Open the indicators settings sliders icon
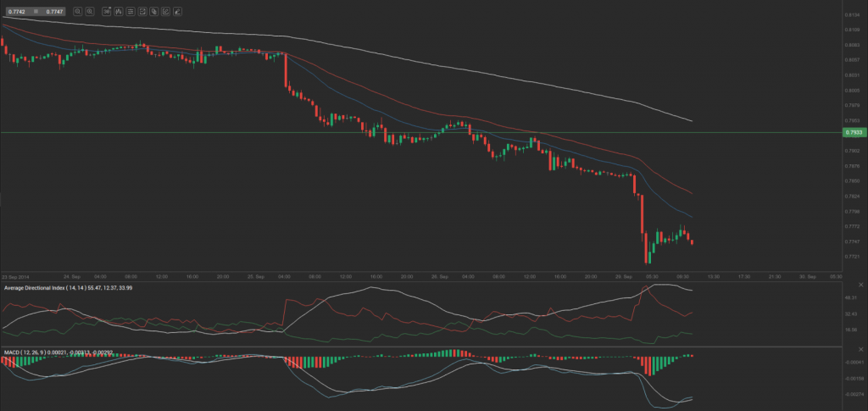The width and height of the screenshot is (868, 411). pos(131,11)
